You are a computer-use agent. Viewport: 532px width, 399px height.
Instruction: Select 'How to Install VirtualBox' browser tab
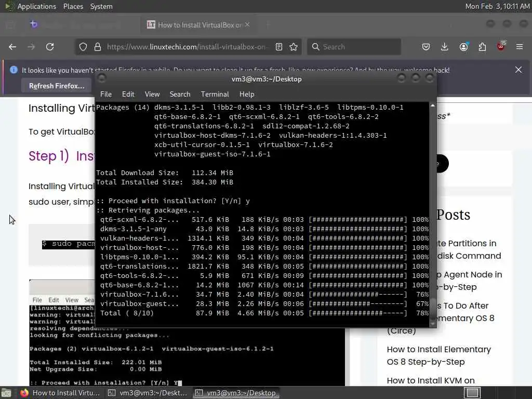[x=199, y=25]
